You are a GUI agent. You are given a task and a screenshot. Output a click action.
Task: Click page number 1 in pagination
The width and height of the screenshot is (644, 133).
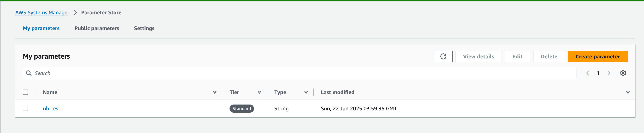click(x=598, y=73)
